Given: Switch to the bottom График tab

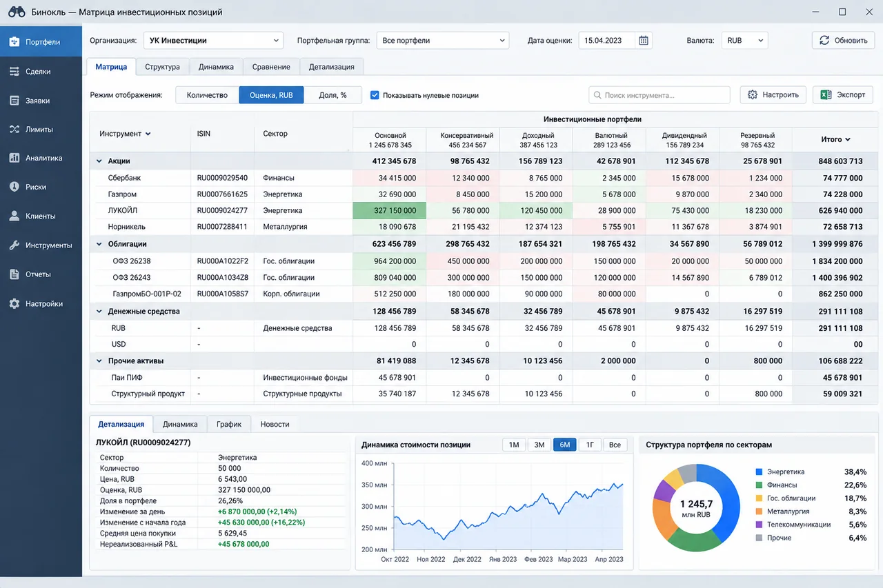Looking at the screenshot, I should click(228, 425).
